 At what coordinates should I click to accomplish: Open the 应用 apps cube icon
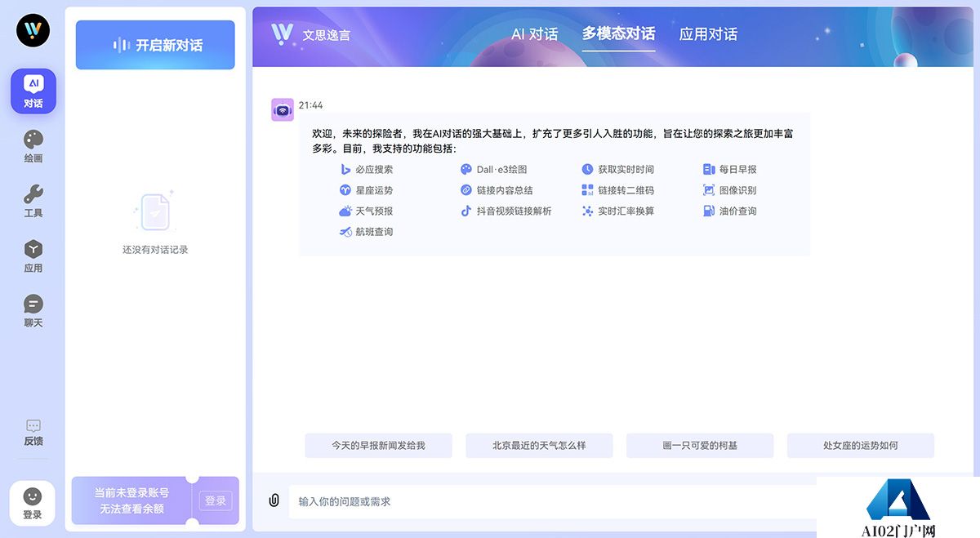coord(33,249)
